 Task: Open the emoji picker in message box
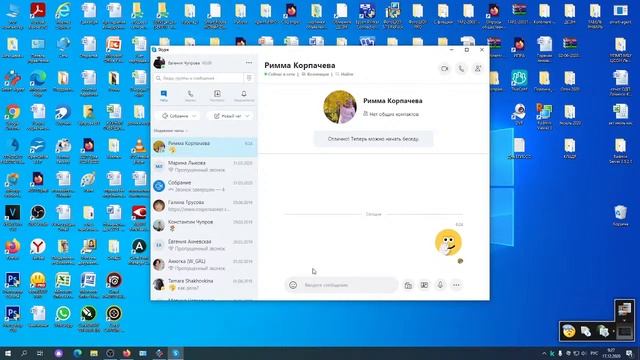(x=293, y=285)
